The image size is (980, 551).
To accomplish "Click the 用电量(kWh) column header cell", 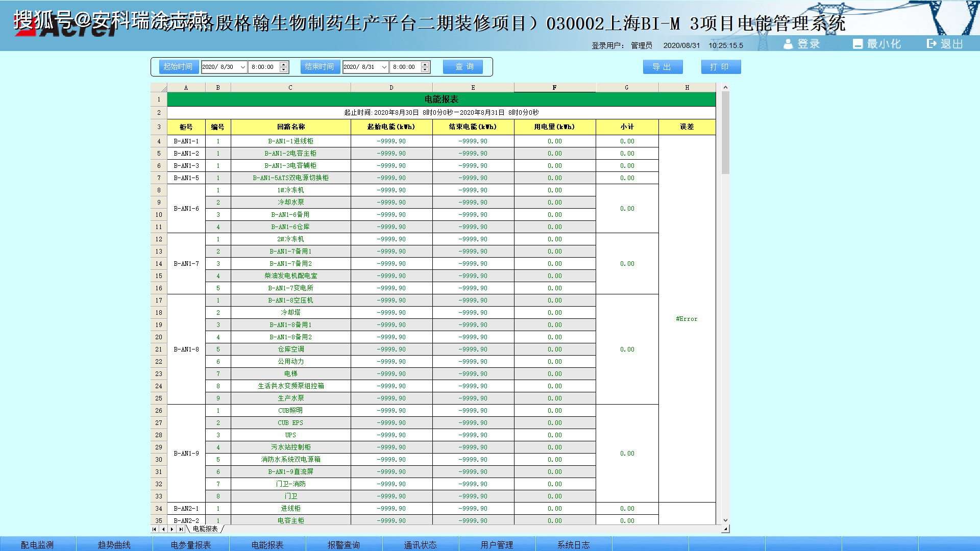I will pos(554,127).
